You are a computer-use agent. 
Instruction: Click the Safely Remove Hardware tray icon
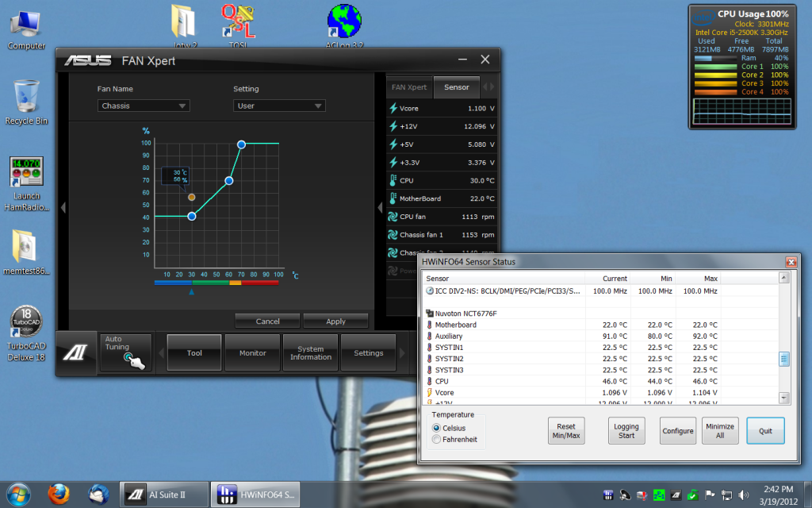[x=693, y=495]
